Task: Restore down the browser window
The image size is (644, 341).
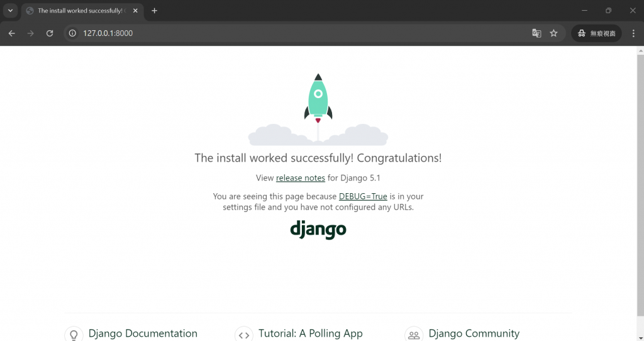Action: point(608,11)
